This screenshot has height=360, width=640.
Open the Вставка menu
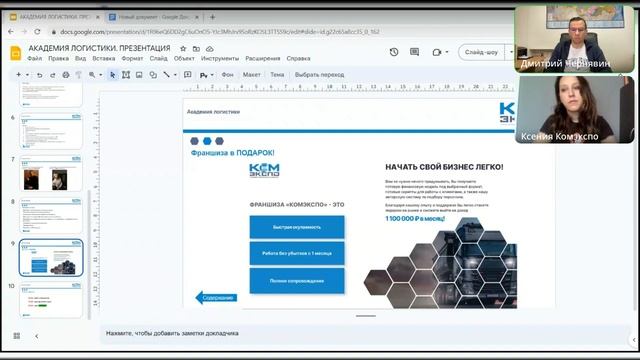tap(104, 58)
